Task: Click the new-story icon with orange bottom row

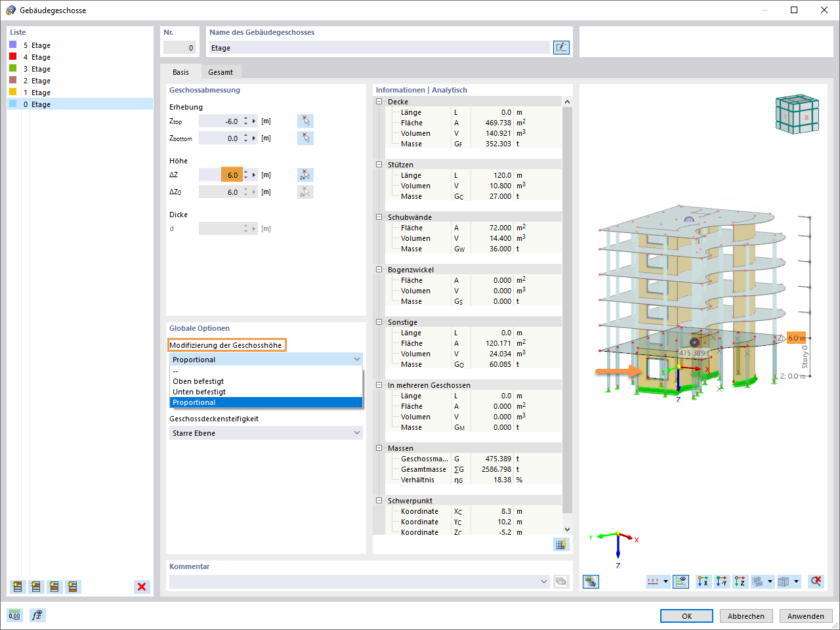Action: point(73,587)
